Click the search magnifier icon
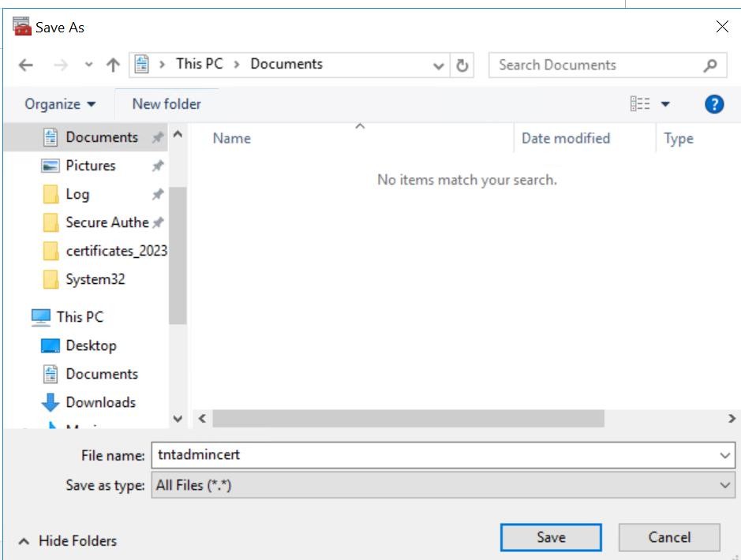 click(x=709, y=65)
